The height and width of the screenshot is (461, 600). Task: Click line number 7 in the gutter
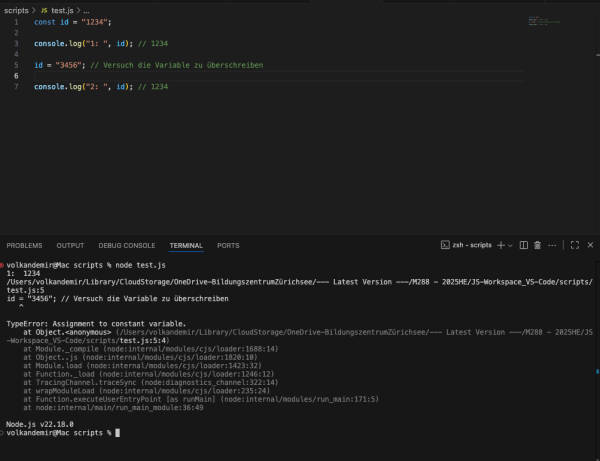click(x=16, y=87)
